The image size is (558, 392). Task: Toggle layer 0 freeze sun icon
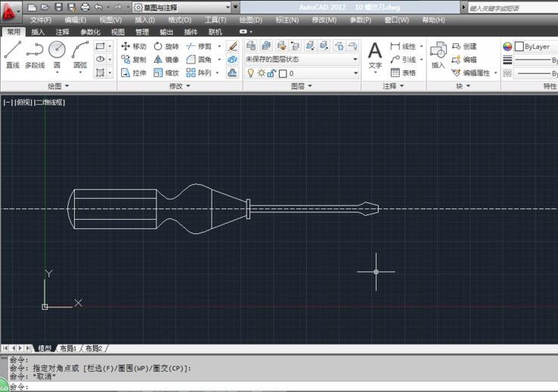(x=262, y=73)
